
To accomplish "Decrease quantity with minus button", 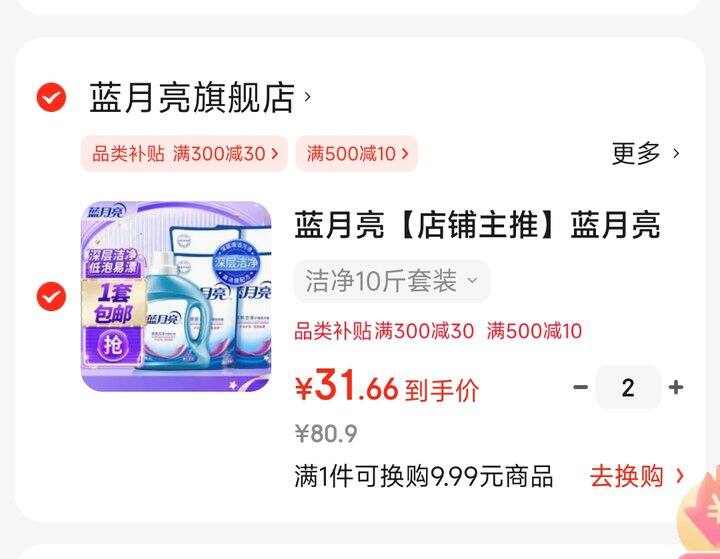I will (x=580, y=387).
